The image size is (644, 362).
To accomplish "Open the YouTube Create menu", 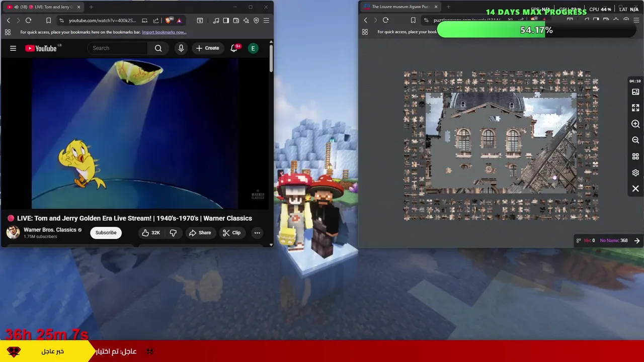I will (x=207, y=48).
